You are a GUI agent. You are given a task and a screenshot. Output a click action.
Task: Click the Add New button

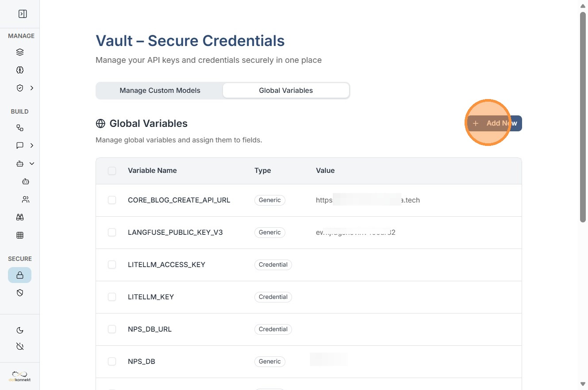point(495,123)
